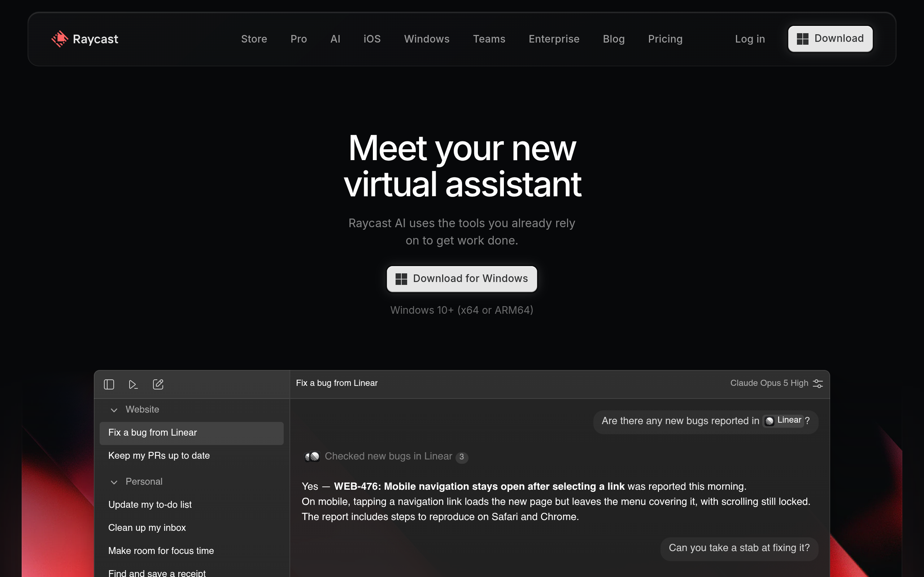Open the Windows nav link
This screenshot has height=577, width=924.
click(x=427, y=39)
